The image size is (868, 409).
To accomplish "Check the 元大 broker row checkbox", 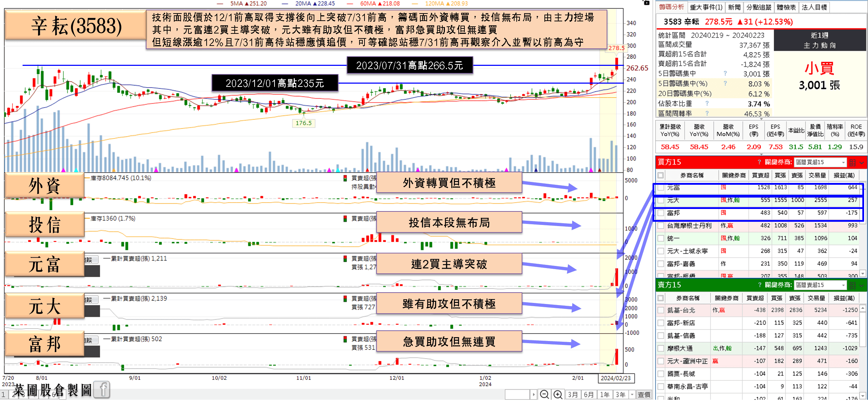I will tap(661, 200).
